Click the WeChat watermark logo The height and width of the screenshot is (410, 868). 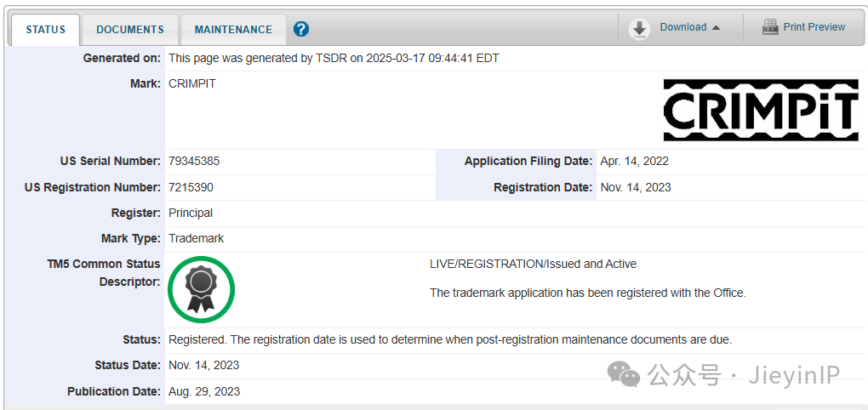(627, 374)
